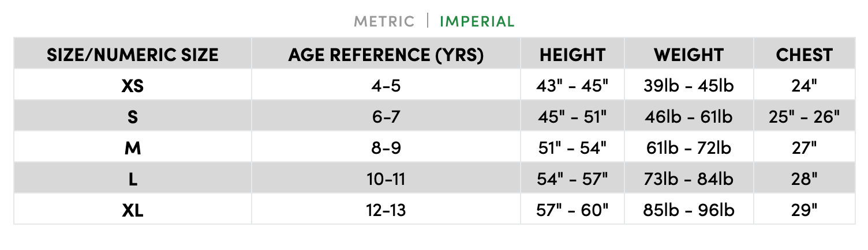Click the 85lb - 96lb weight cell
The height and width of the screenshot is (250, 868).
click(688, 210)
